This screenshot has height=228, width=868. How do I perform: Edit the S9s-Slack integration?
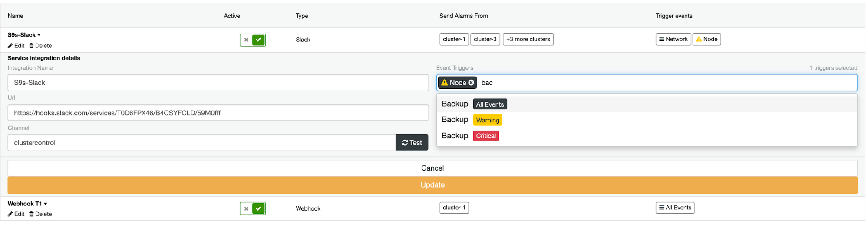[x=16, y=46]
